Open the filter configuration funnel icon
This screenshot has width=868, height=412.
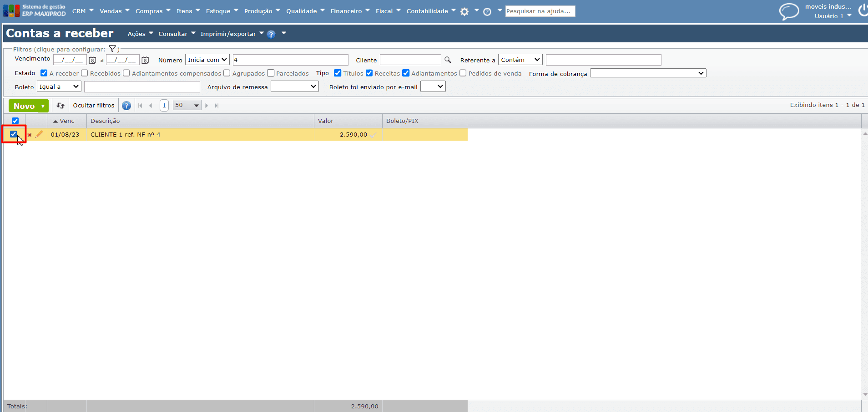[112, 49]
